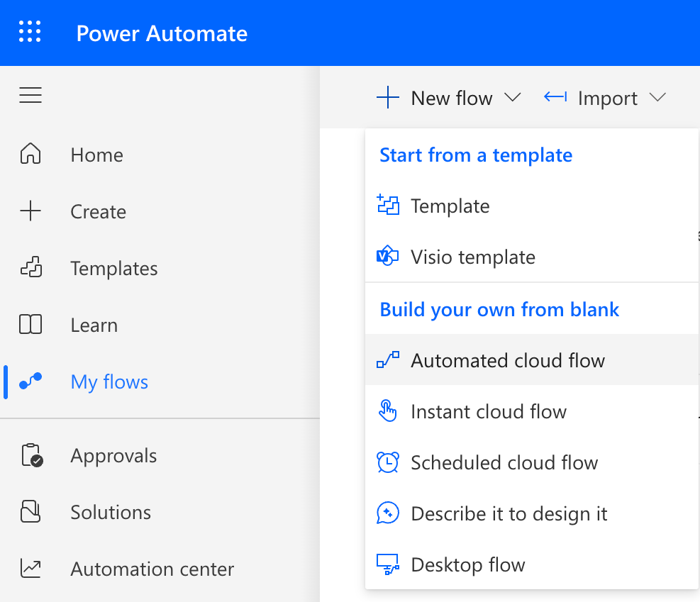
Task: Click the Home house icon
Action: click(x=30, y=155)
